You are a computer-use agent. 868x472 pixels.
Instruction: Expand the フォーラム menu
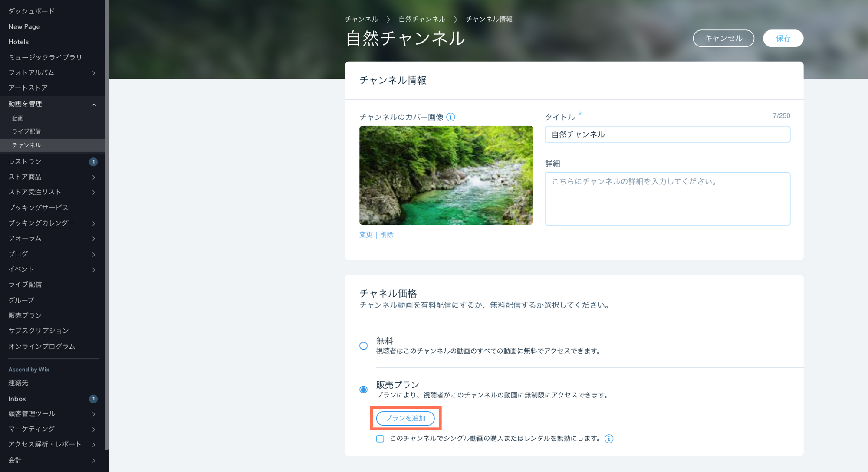click(94, 239)
